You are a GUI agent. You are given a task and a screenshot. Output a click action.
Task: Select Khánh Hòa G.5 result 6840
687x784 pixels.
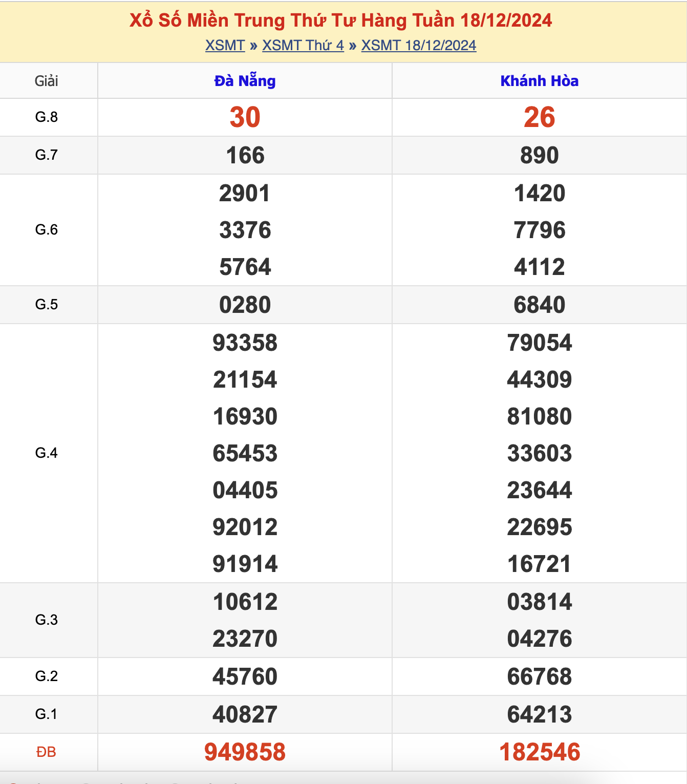pyautogui.click(x=540, y=305)
